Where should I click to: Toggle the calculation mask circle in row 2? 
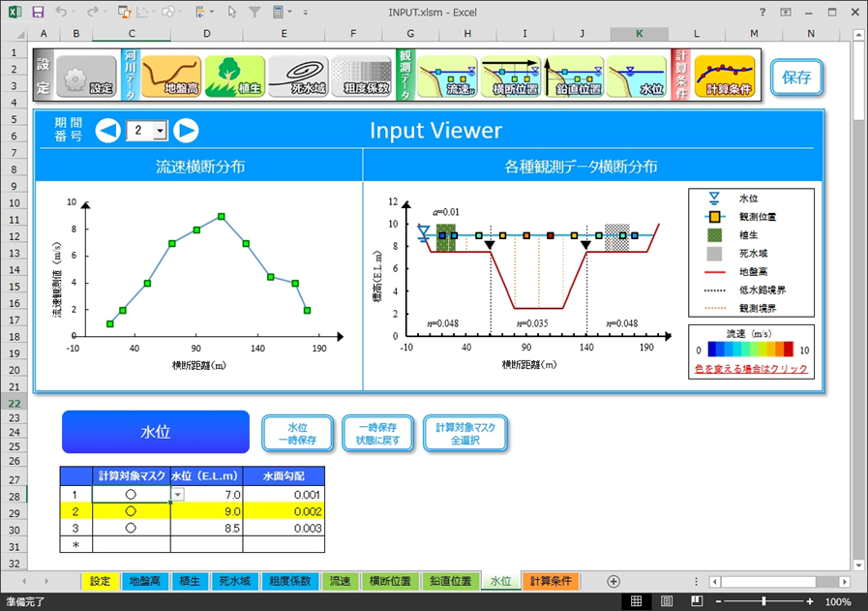(x=131, y=513)
